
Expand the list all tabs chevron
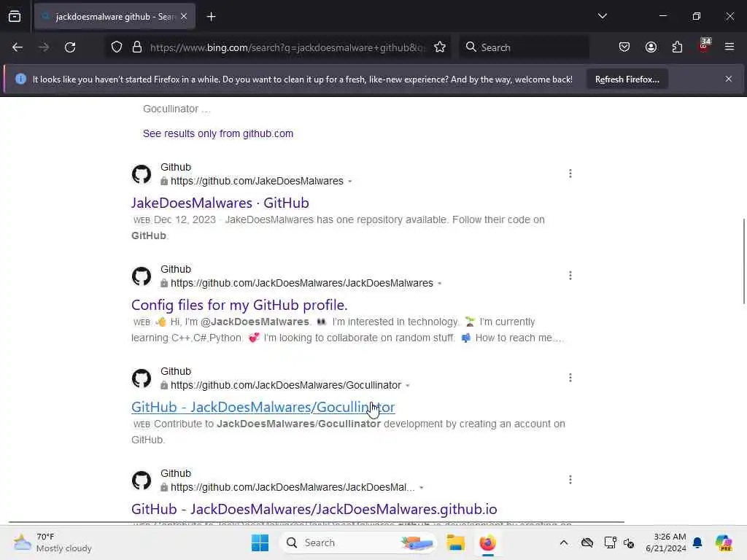pyautogui.click(x=602, y=16)
